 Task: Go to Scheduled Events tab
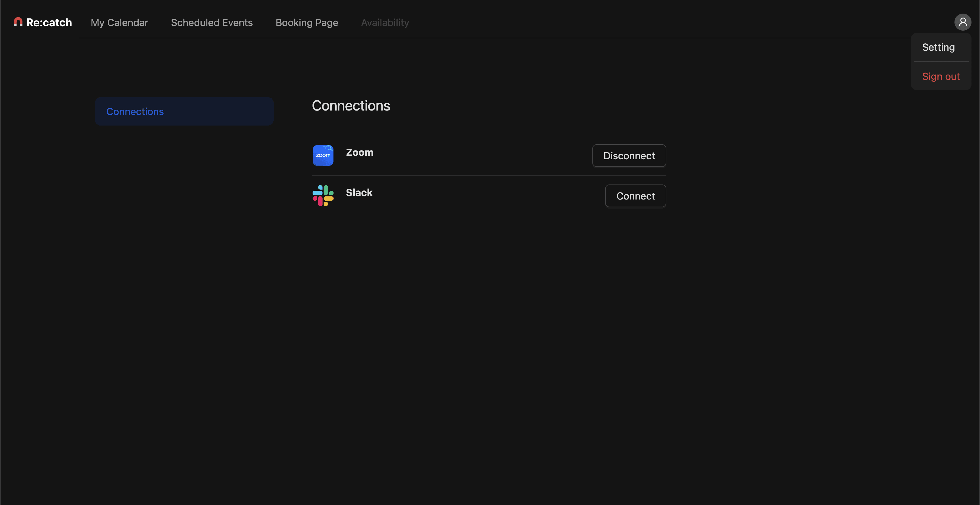click(212, 23)
